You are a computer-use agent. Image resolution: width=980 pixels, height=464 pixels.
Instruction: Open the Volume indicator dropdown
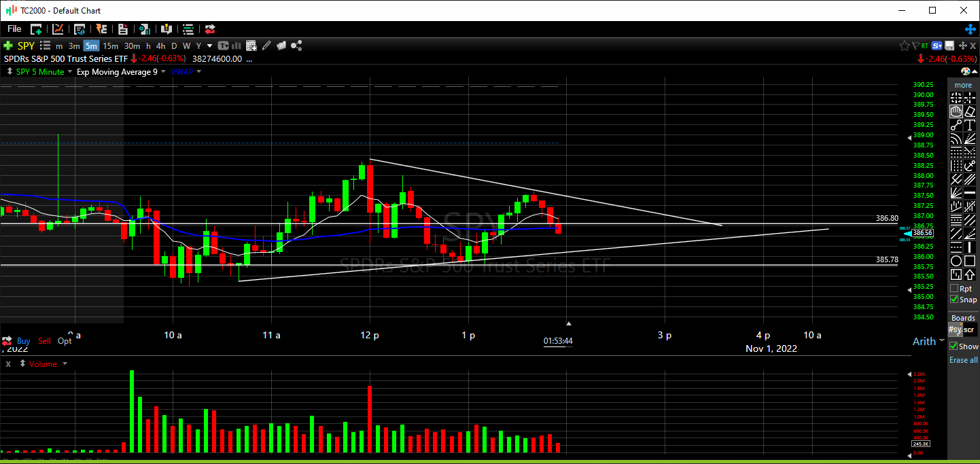[65, 364]
